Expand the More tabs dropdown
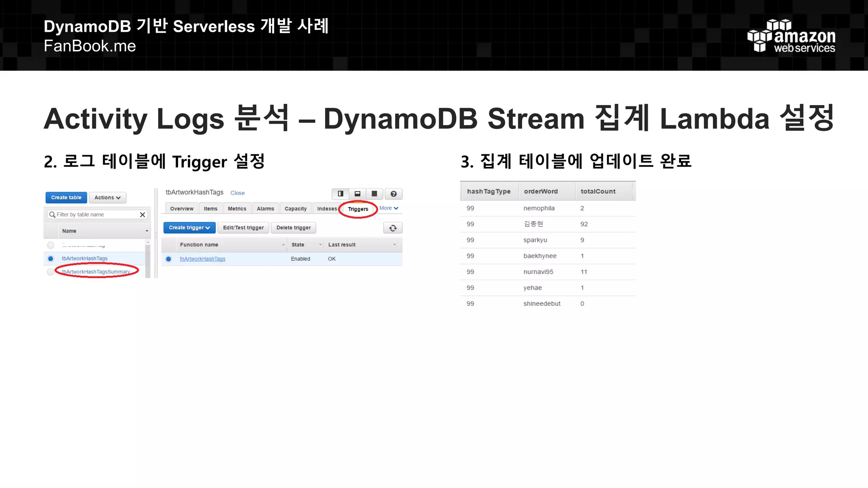The image size is (868, 488). pos(389,208)
